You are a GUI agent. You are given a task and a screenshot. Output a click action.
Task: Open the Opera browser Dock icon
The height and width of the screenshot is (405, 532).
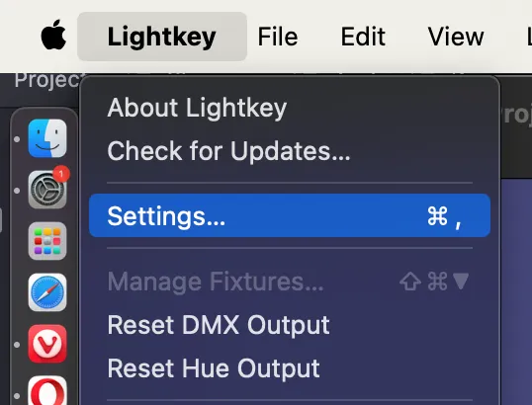[x=47, y=390]
